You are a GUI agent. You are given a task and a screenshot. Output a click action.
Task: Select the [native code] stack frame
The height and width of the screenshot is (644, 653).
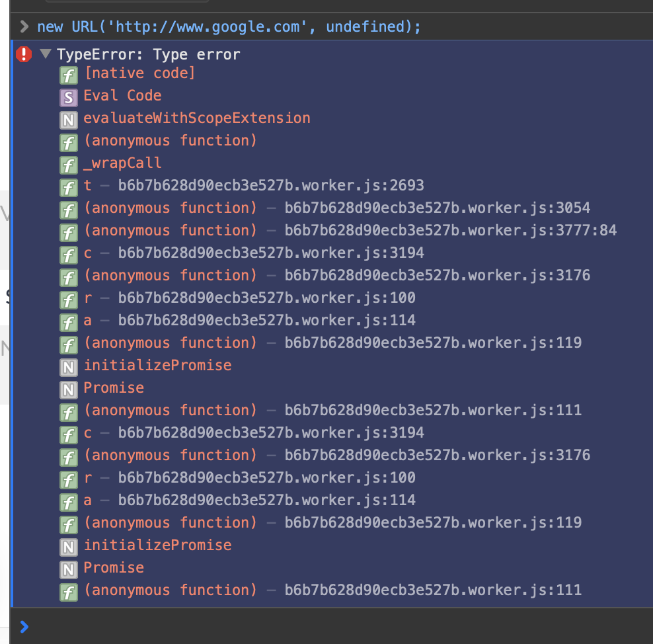tap(139, 73)
